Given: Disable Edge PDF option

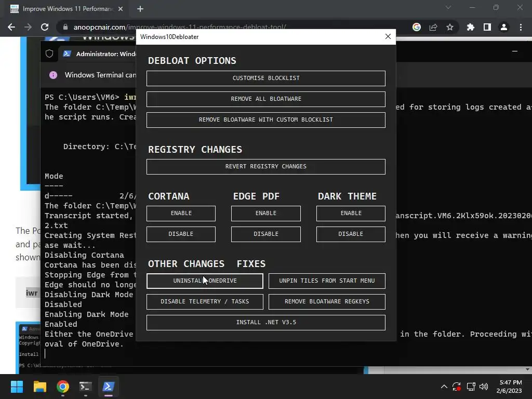Looking at the screenshot, I should click(265, 234).
